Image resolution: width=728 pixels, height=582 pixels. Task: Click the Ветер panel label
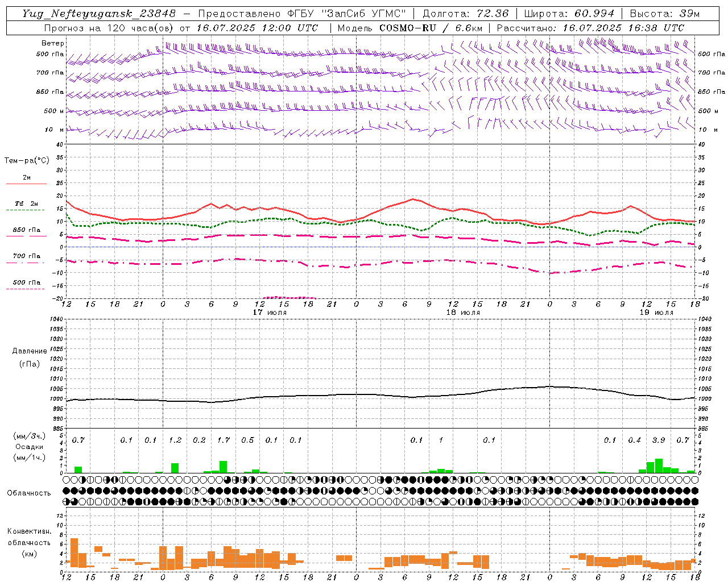53,43
